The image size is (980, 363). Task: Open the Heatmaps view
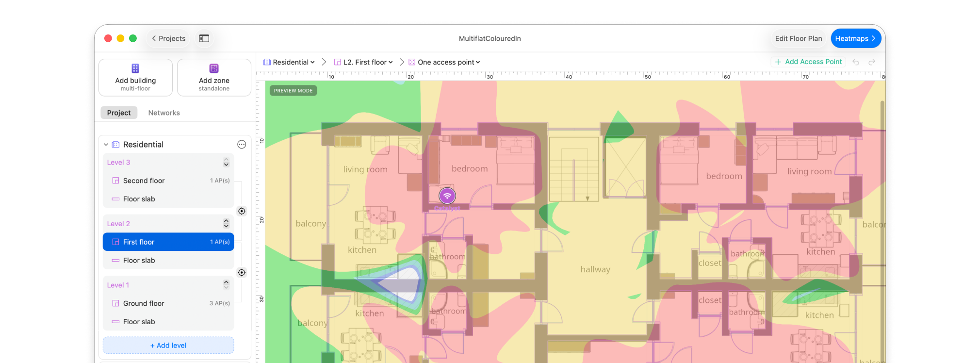click(x=855, y=38)
